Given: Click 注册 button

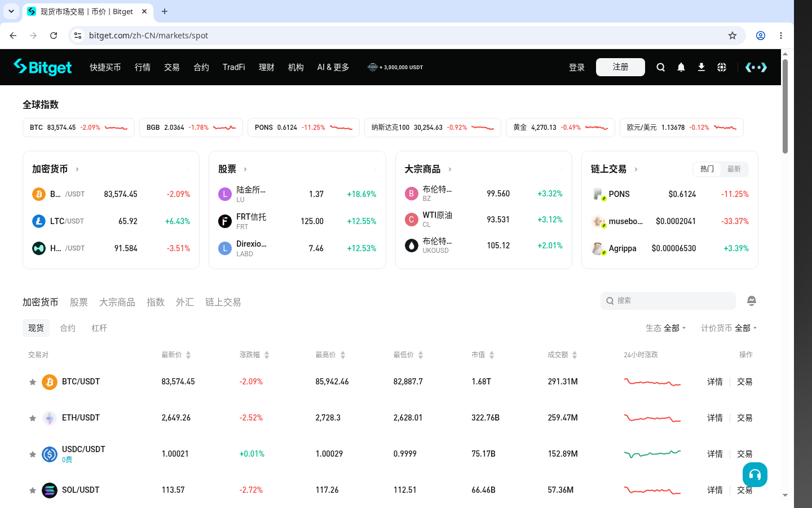Looking at the screenshot, I should pyautogui.click(x=620, y=67).
